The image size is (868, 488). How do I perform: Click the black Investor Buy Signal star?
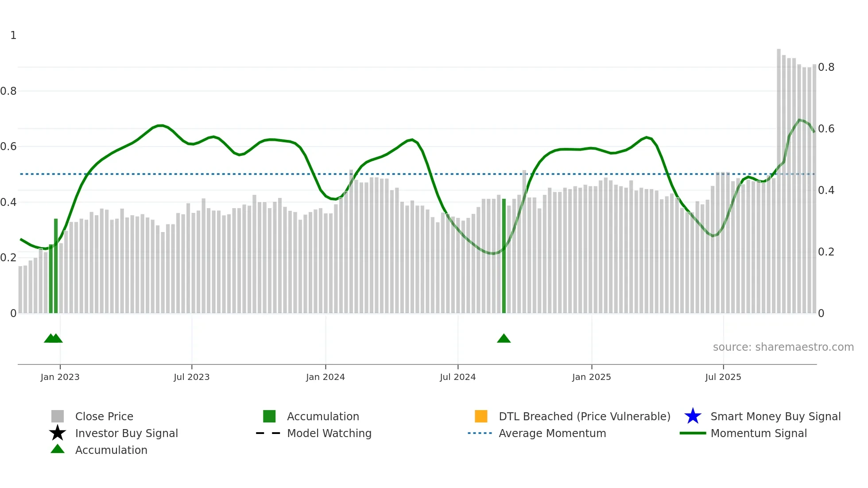58,433
